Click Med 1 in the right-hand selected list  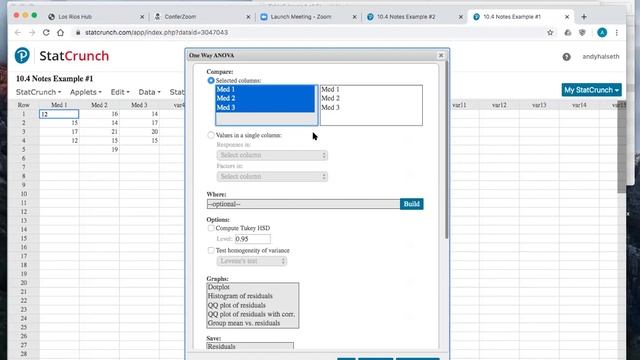tap(330, 89)
